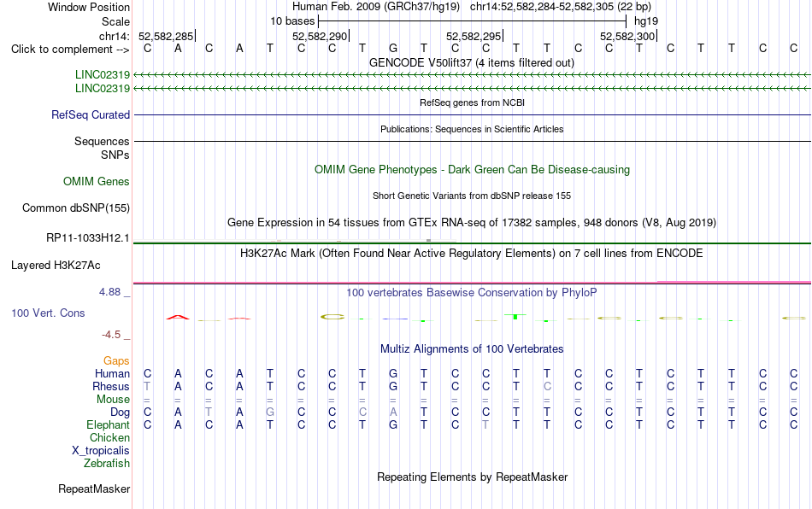Click the -4.5 PhyloP lower scale value
The image size is (812, 509).
pos(111,335)
